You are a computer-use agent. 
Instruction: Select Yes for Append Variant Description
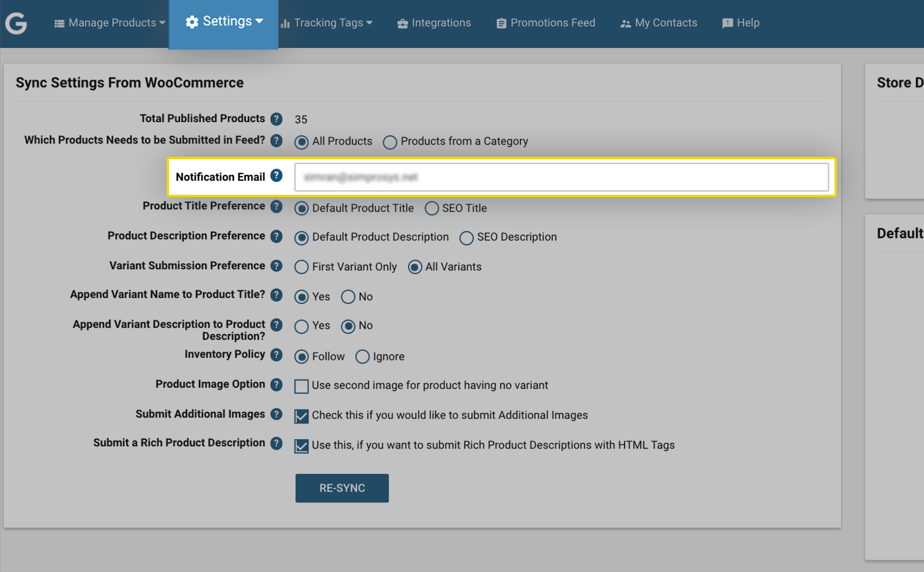coord(301,326)
